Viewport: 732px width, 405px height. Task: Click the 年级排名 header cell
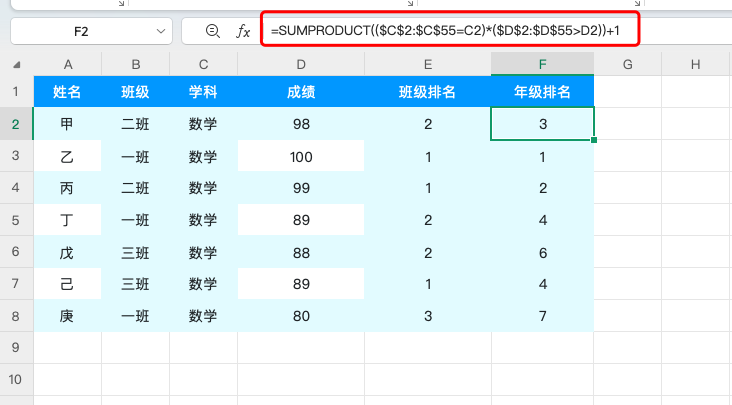(x=542, y=92)
